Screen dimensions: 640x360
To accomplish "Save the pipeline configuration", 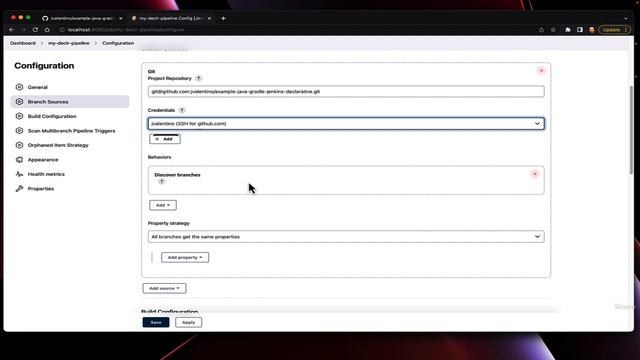I will pos(156,322).
